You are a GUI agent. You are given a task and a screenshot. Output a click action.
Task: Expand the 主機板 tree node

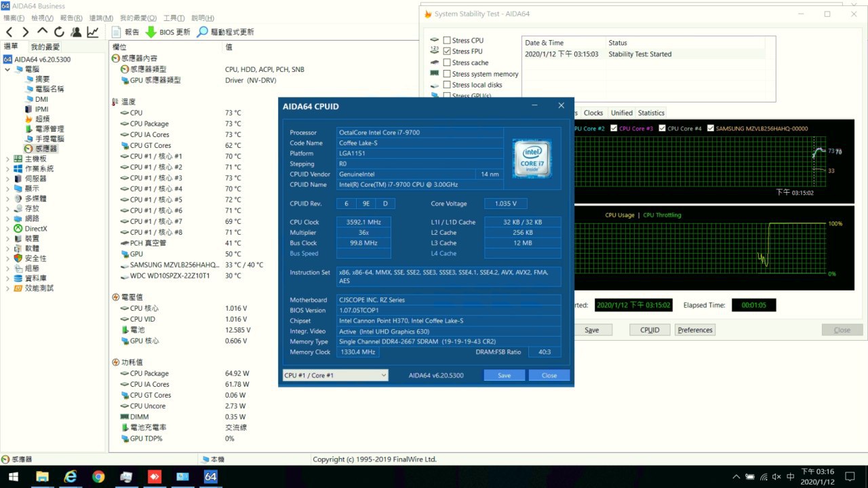click(7, 159)
